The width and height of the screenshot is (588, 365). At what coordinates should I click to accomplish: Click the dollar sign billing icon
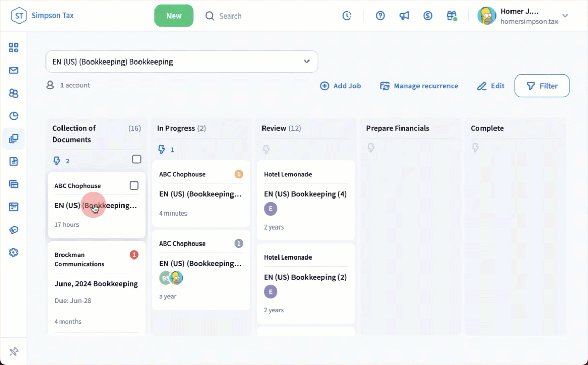pyautogui.click(x=428, y=16)
